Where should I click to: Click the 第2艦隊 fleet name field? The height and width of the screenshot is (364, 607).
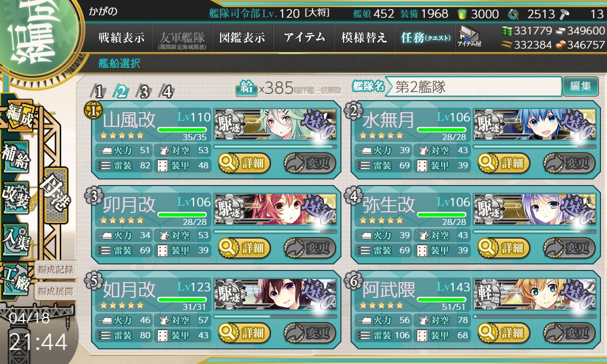click(473, 86)
